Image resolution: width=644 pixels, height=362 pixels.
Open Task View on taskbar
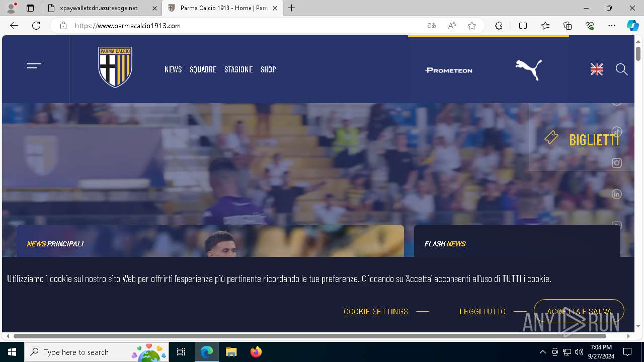tap(181, 352)
